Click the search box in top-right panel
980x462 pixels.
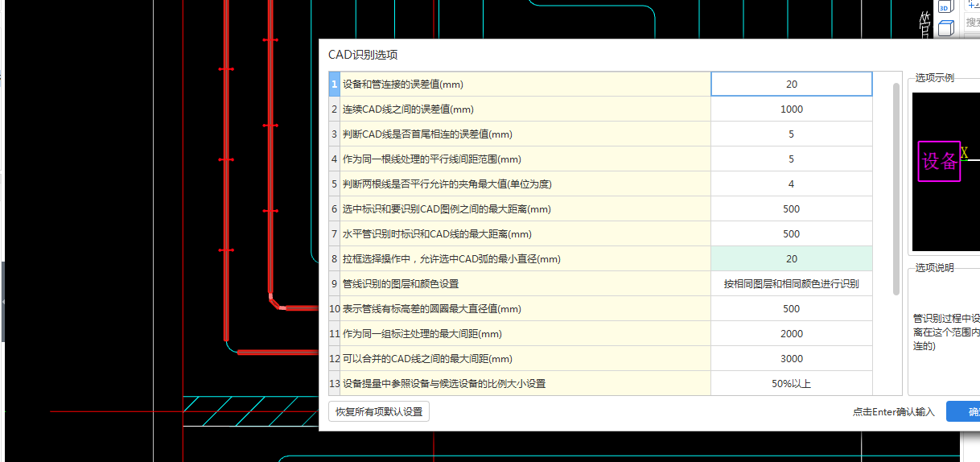point(972,23)
